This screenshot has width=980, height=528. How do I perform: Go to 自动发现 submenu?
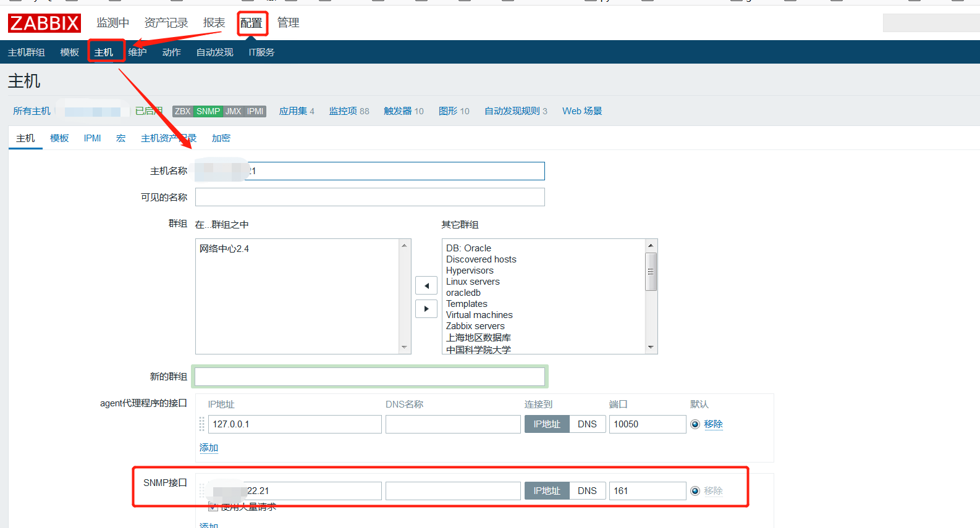click(214, 52)
